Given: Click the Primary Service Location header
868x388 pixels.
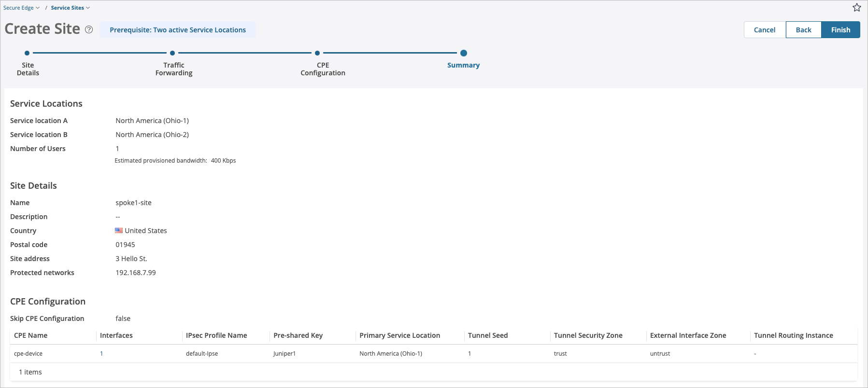Looking at the screenshot, I should point(399,335).
